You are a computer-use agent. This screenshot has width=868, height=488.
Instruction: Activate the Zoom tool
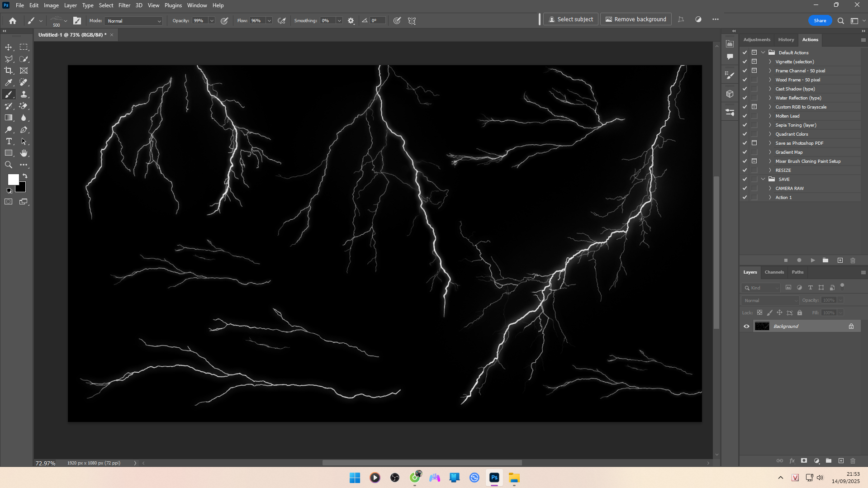[x=9, y=165]
